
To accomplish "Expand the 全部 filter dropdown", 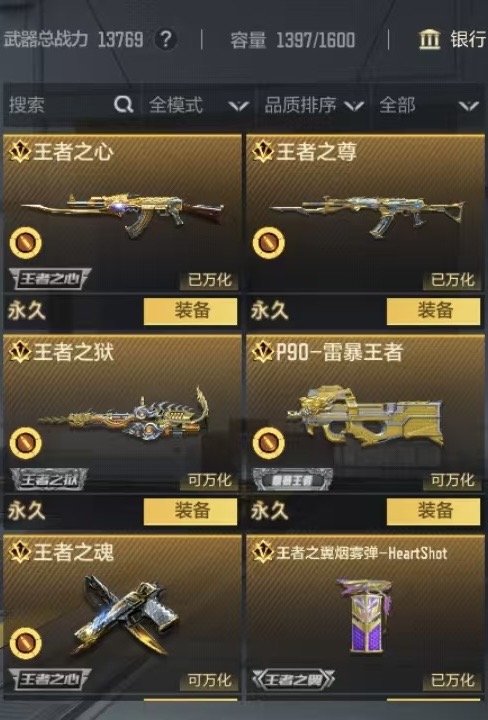I will [x=429, y=105].
